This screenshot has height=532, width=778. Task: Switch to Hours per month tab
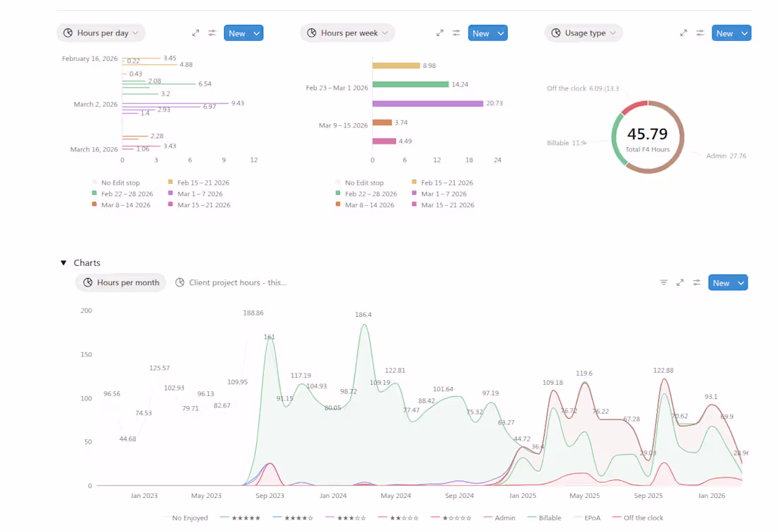pos(120,282)
